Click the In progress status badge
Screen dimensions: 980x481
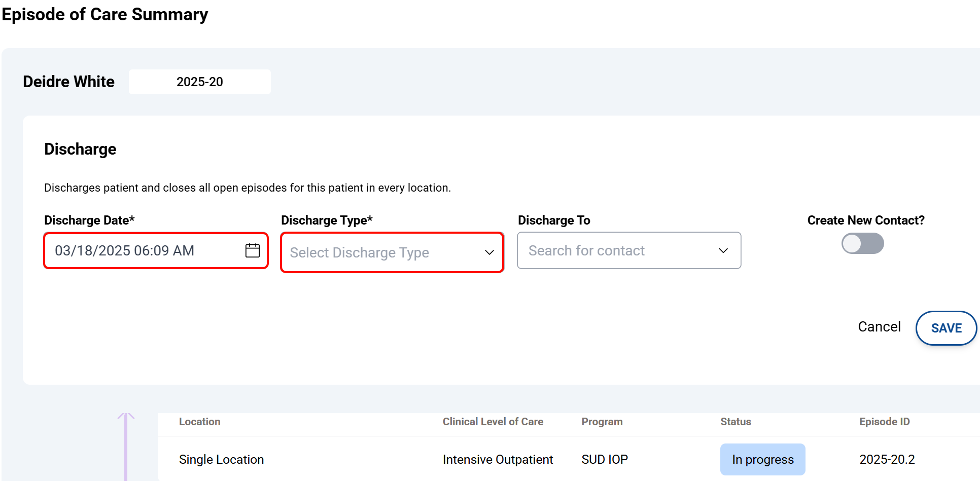tap(762, 459)
